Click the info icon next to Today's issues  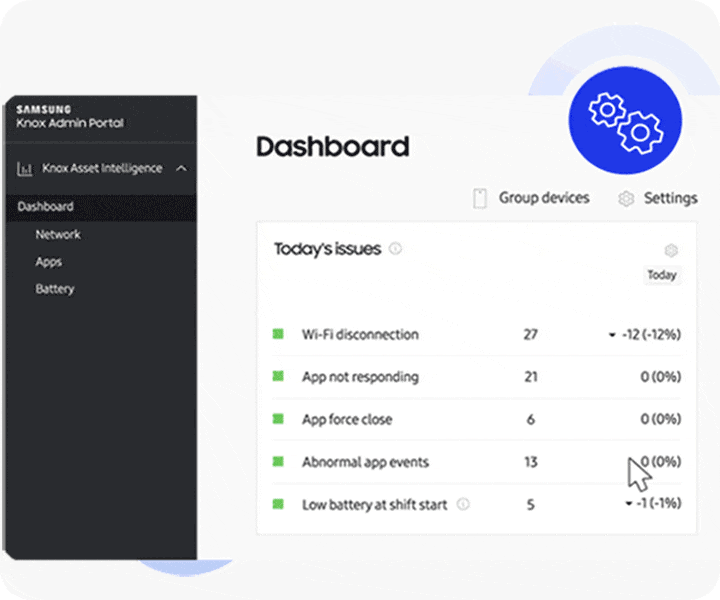point(395,248)
